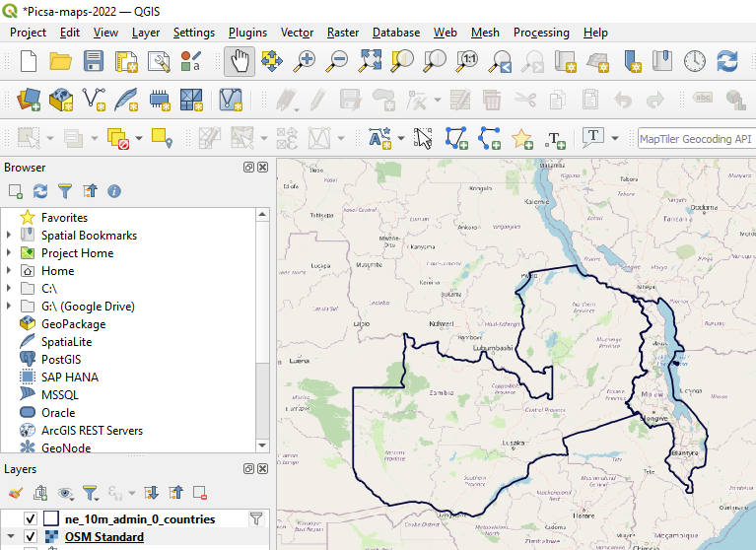The image size is (756, 550).
Task: Click the Refresh map icon in toolbar
Action: [727, 61]
